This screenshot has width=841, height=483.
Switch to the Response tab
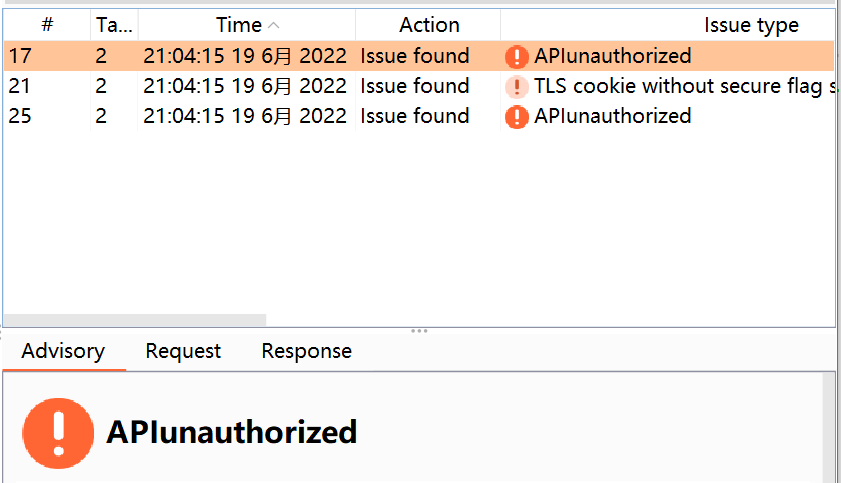[307, 351]
